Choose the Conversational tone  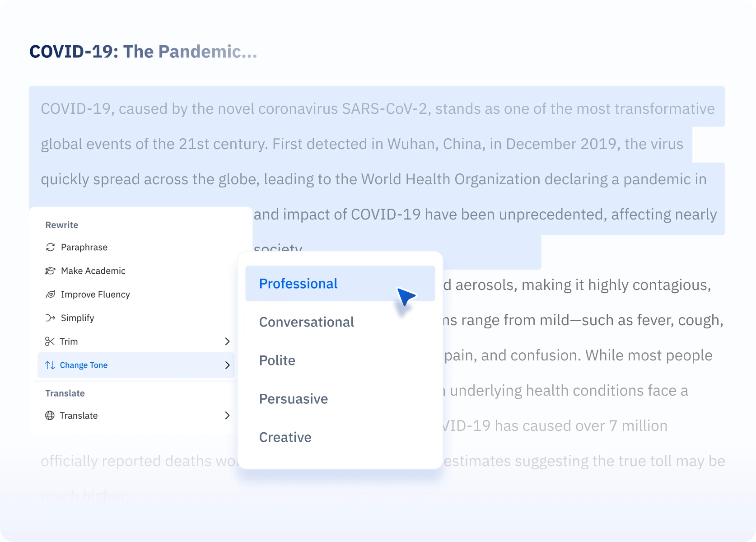pos(306,322)
